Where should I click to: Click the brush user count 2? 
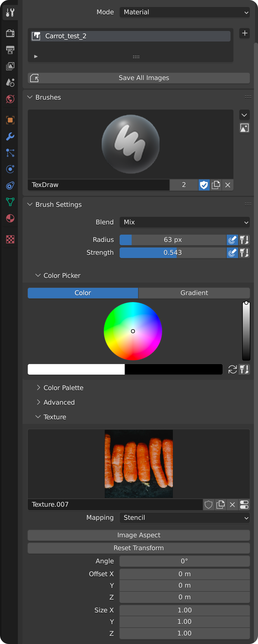click(184, 185)
